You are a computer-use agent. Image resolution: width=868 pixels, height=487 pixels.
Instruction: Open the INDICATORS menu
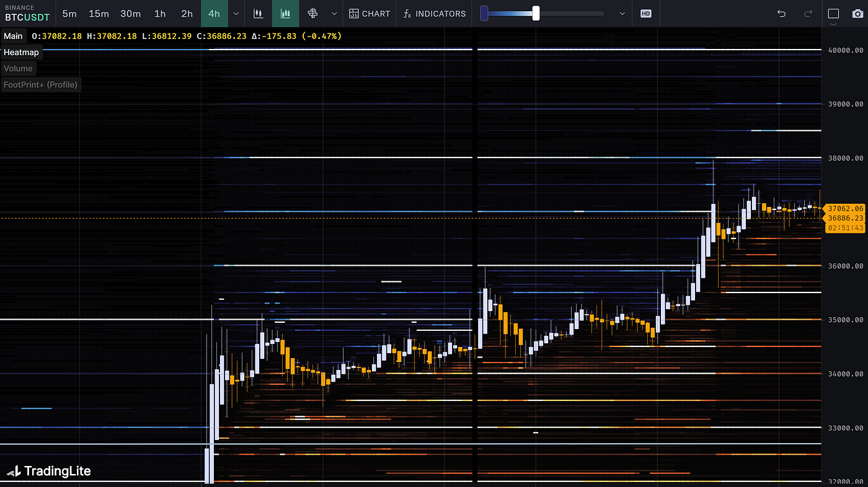point(434,14)
